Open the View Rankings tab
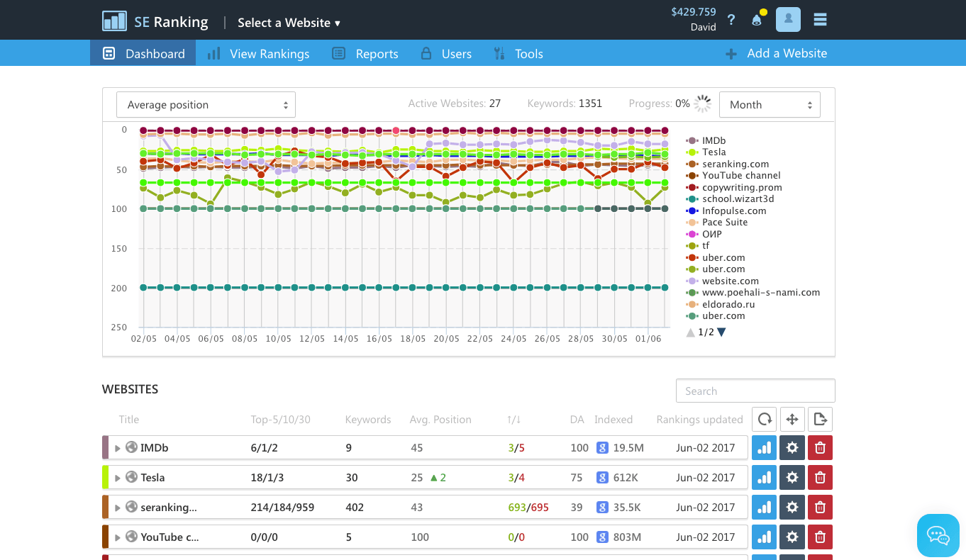This screenshot has height=560, width=966. coord(258,53)
